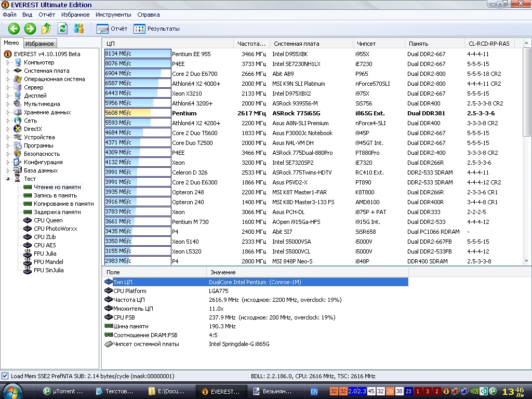This screenshot has width=532, height=399.
Task: Click the 2983 Мб/с result bar
Action: click(x=138, y=261)
